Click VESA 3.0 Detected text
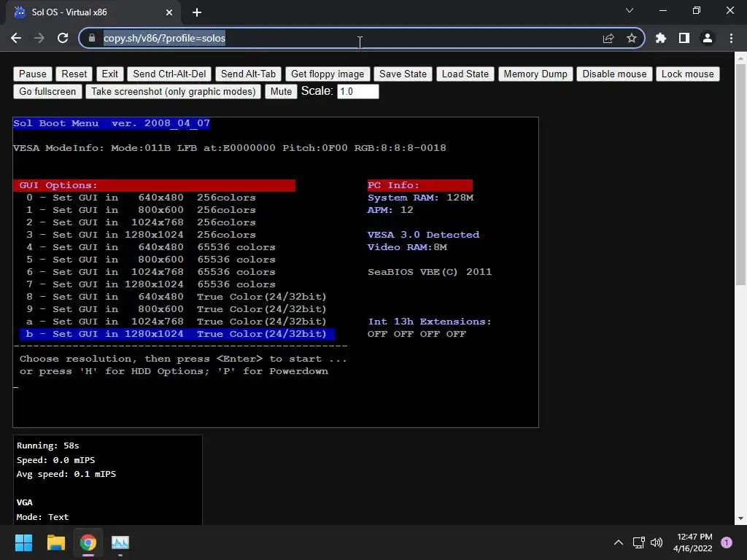 (x=423, y=235)
